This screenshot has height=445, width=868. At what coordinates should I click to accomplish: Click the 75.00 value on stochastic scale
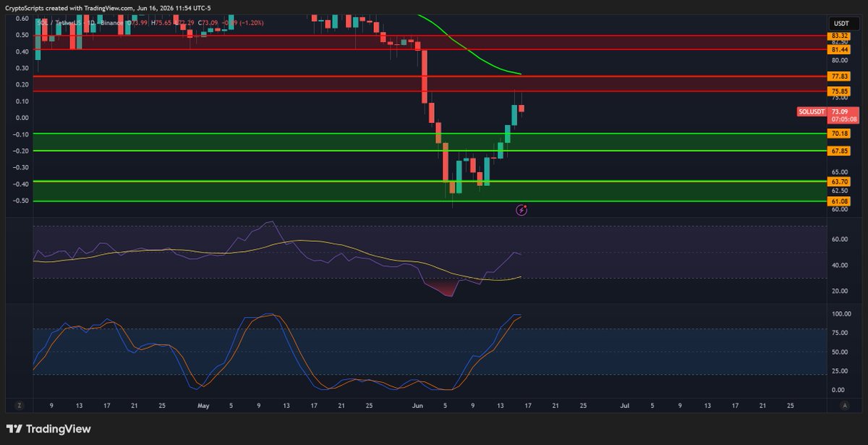coord(840,333)
